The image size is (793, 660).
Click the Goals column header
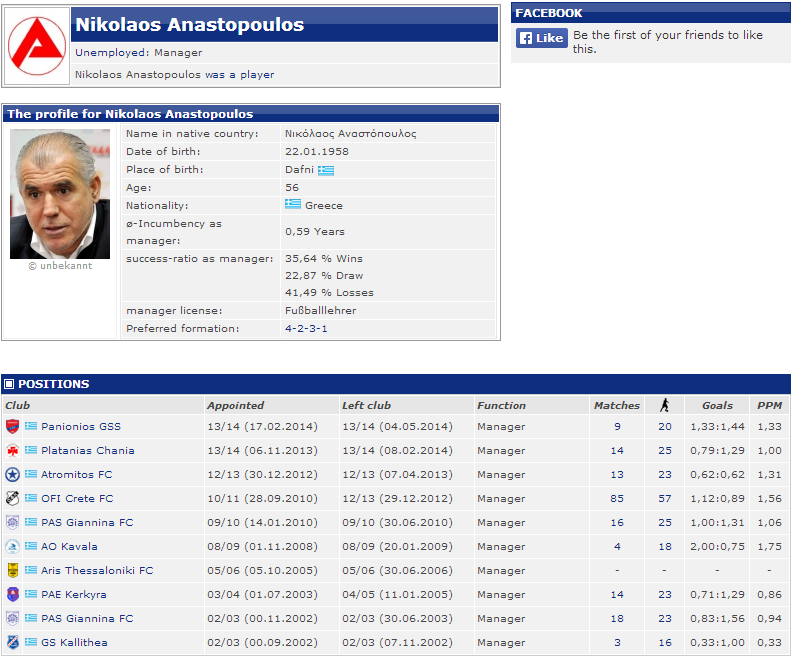tap(717, 405)
